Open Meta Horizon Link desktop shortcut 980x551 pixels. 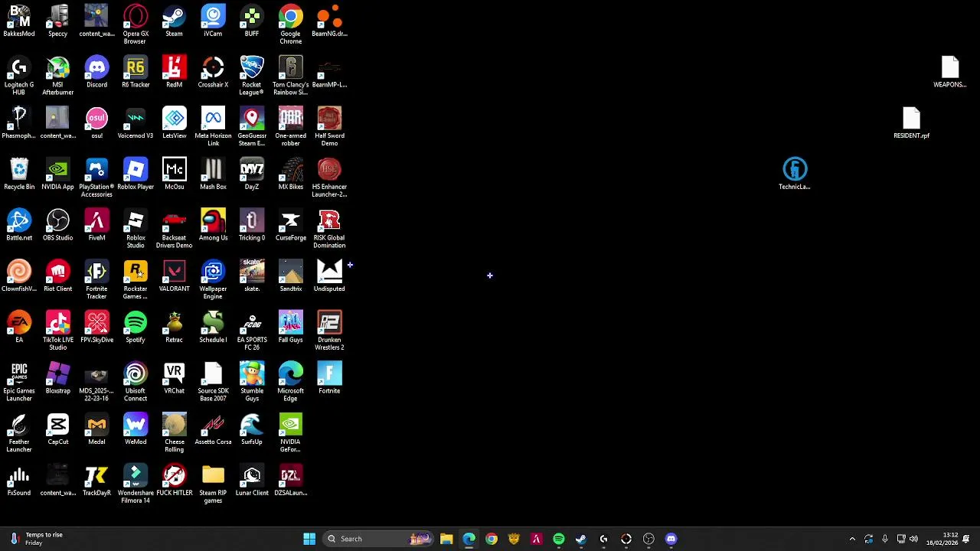tap(213, 126)
